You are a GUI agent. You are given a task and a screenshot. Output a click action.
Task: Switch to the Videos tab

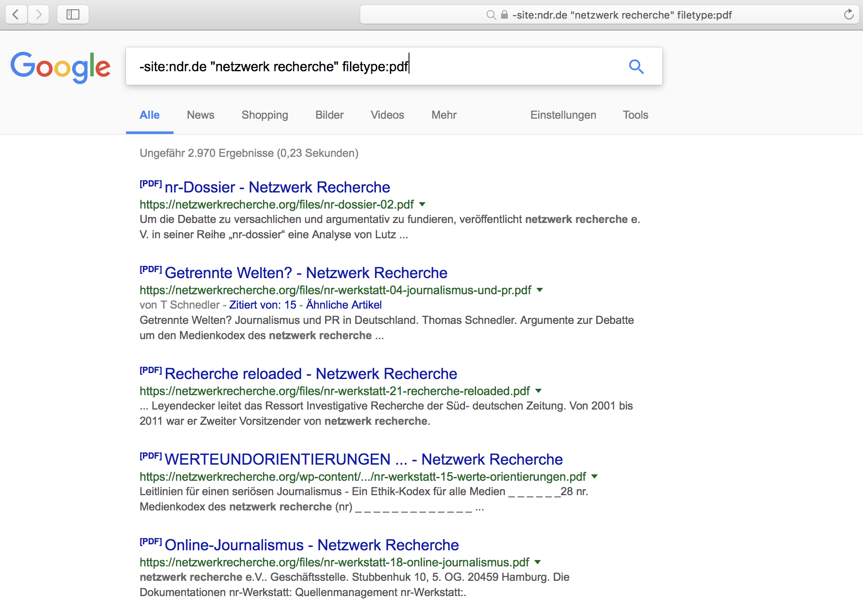387,115
